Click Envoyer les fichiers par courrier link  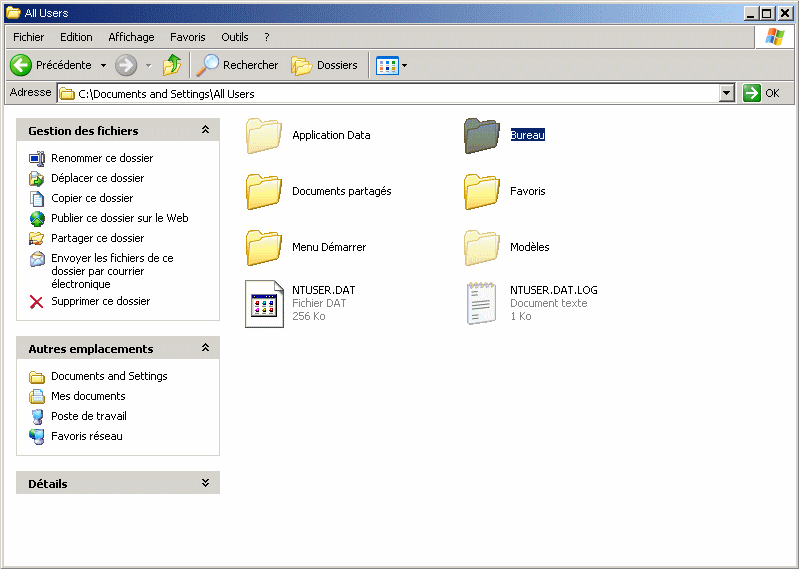tap(112, 271)
